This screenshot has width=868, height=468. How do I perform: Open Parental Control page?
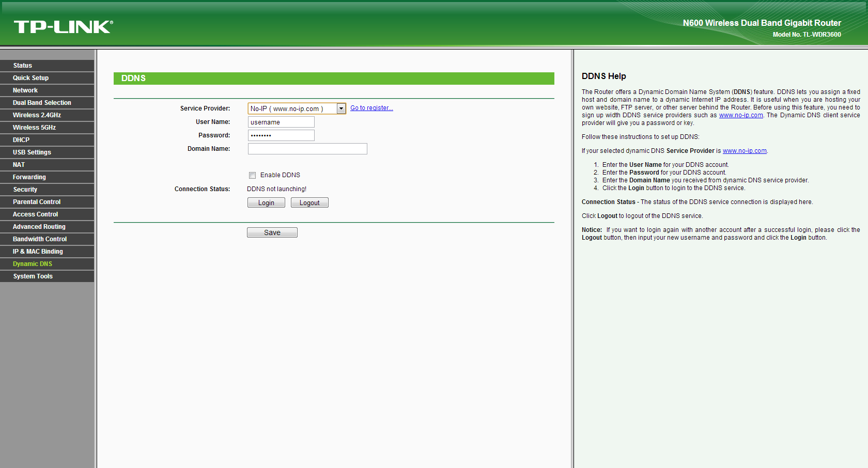coord(47,202)
